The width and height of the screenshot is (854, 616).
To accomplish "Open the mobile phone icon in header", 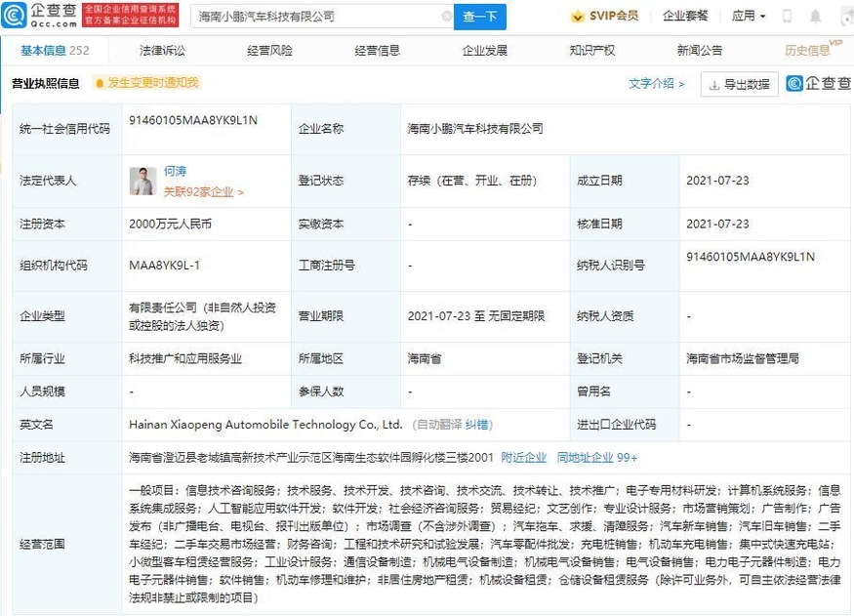I will 787,17.
